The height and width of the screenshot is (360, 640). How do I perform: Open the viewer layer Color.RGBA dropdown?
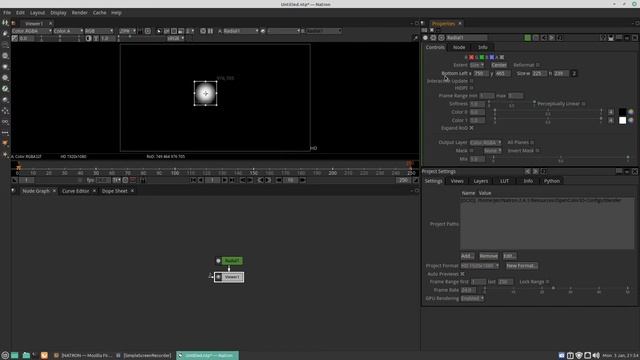(x=32, y=31)
